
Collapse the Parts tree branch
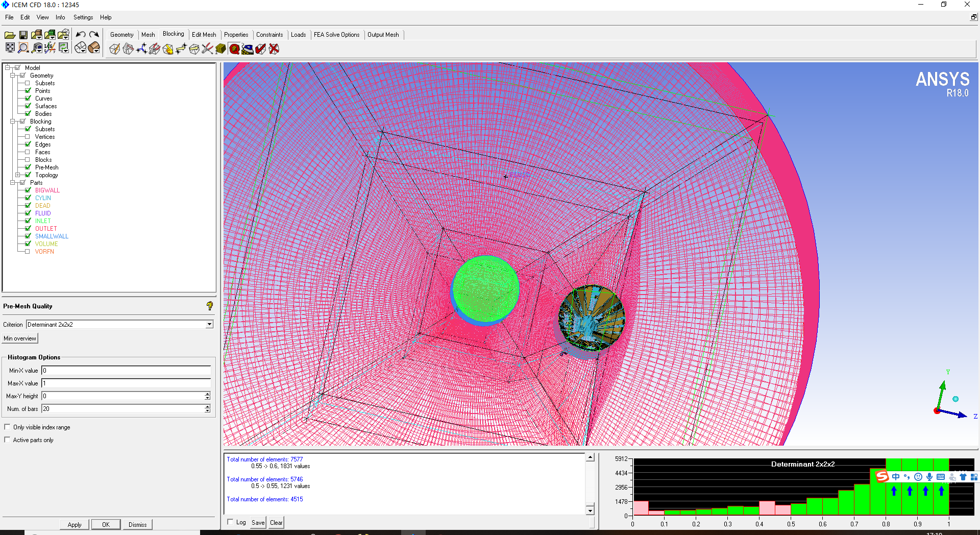12,183
